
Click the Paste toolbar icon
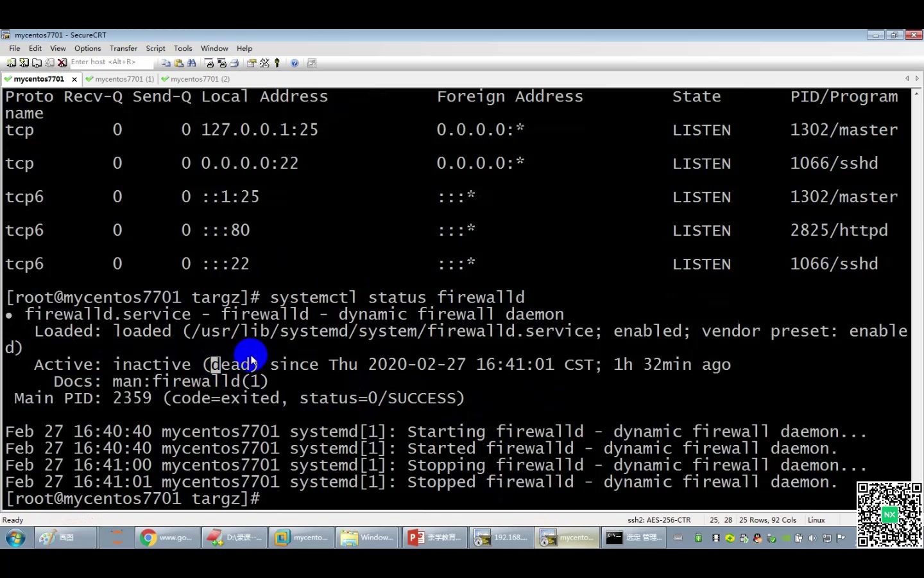tap(179, 63)
